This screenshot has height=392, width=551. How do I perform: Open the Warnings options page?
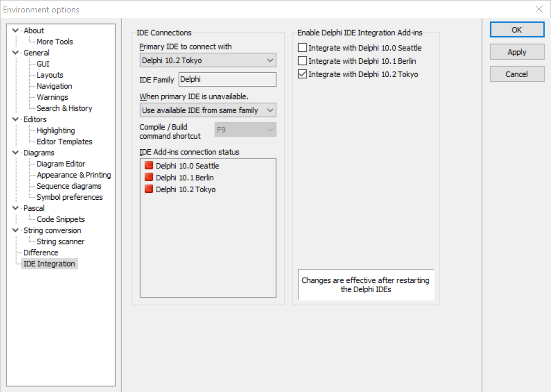[52, 97]
